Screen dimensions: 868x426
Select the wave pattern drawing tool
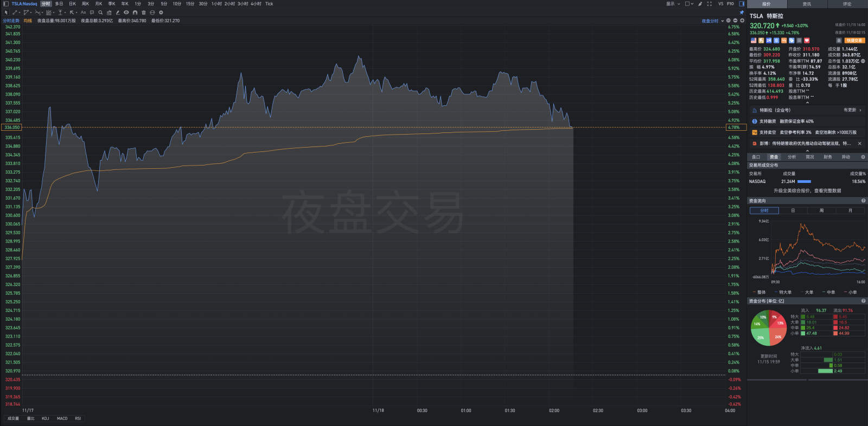tap(37, 12)
